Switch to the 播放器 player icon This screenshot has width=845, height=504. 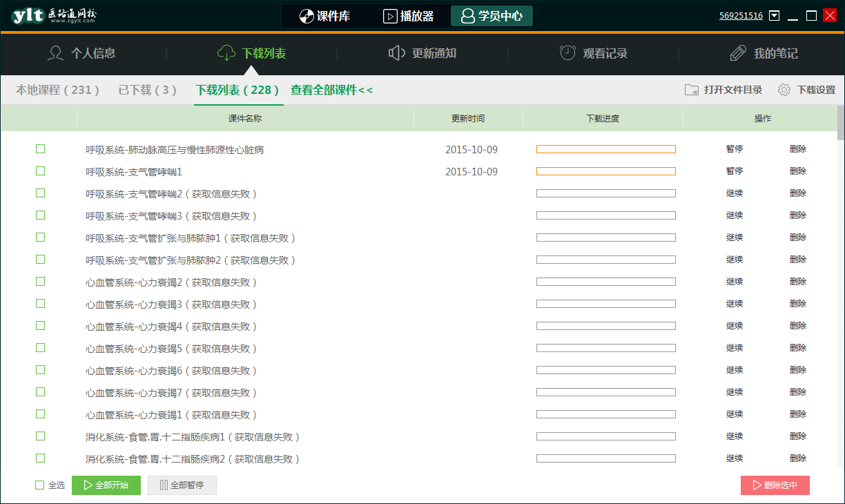pyautogui.click(x=390, y=16)
